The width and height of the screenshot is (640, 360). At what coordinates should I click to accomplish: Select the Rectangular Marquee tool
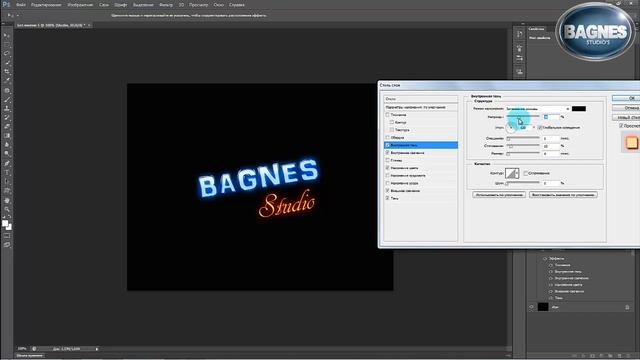[7, 44]
